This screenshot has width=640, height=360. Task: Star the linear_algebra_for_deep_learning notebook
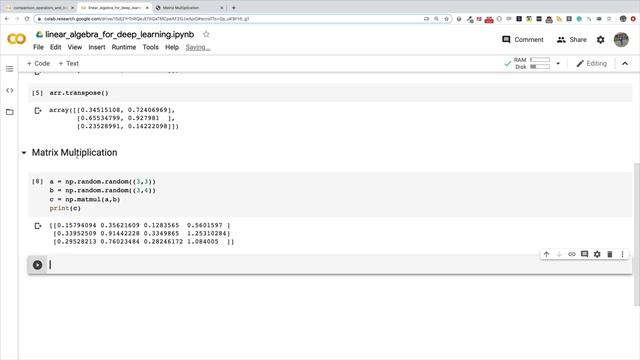click(206, 34)
